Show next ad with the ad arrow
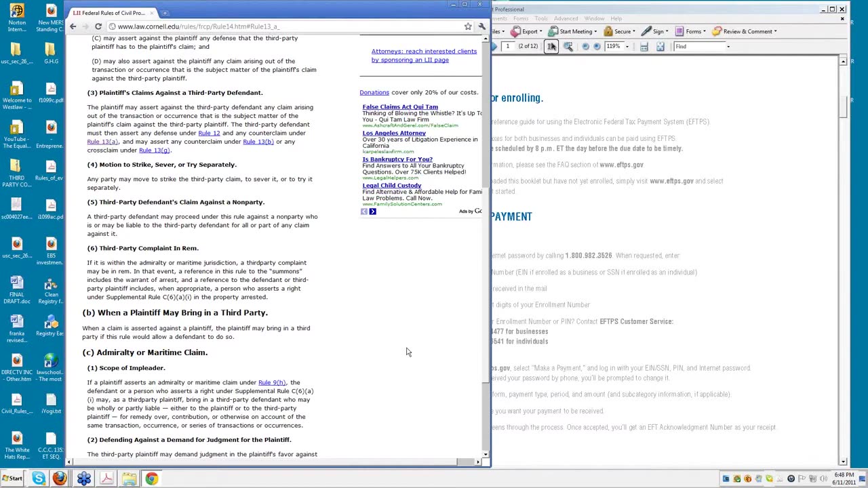 pos(372,211)
